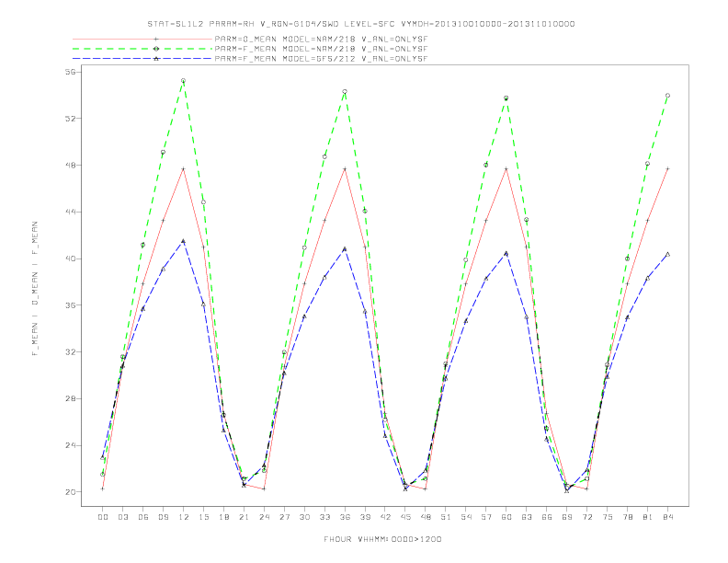Click red observed plus marker peak at hour 36
The height and width of the screenshot is (563, 728).
[x=345, y=169]
